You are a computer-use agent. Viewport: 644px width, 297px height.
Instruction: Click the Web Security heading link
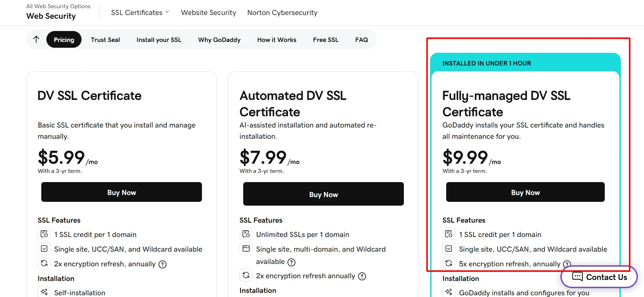click(51, 16)
